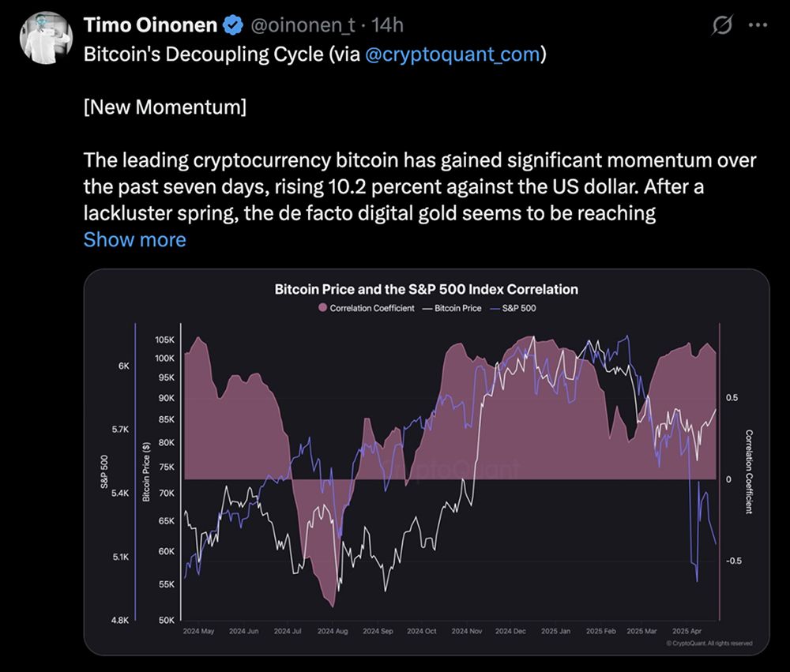Expand the post with Show more

pyautogui.click(x=134, y=240)
